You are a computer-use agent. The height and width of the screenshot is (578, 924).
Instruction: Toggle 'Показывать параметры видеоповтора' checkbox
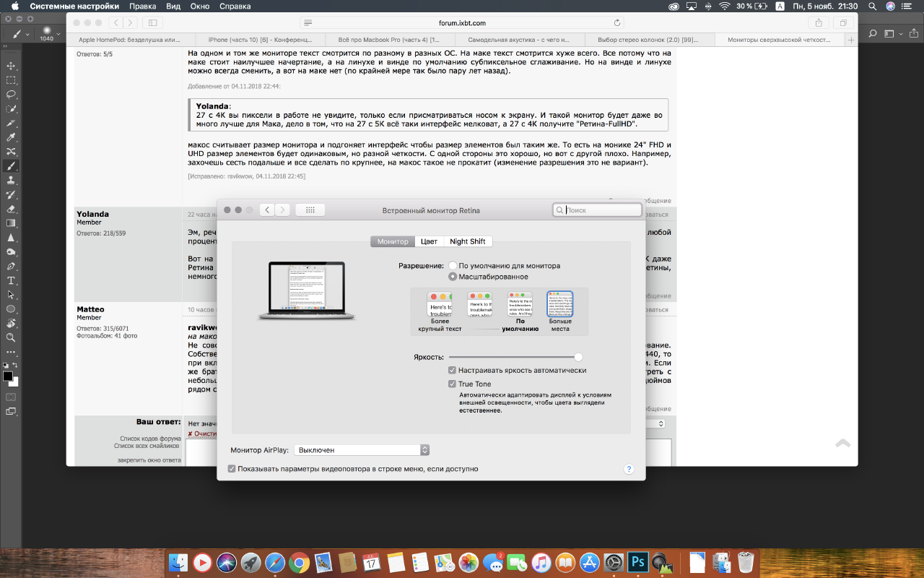(232, 469)
